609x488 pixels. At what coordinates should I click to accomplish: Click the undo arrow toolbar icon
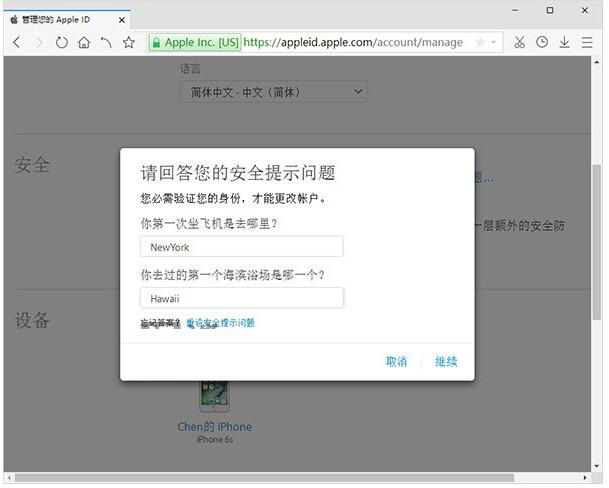pyautogui.click(x=106, y=42)
